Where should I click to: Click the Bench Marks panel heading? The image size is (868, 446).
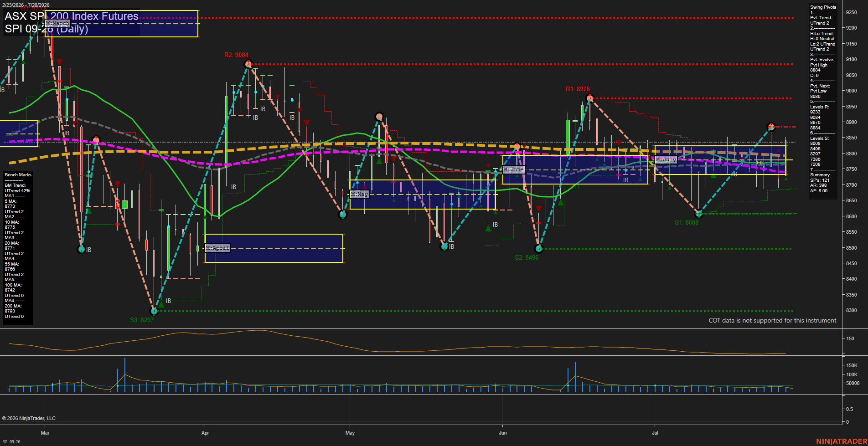18,175
